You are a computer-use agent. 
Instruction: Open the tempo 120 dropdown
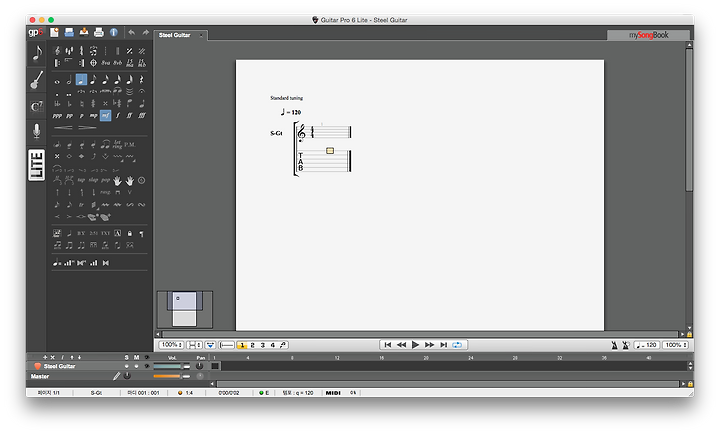[x=647, y=345]
